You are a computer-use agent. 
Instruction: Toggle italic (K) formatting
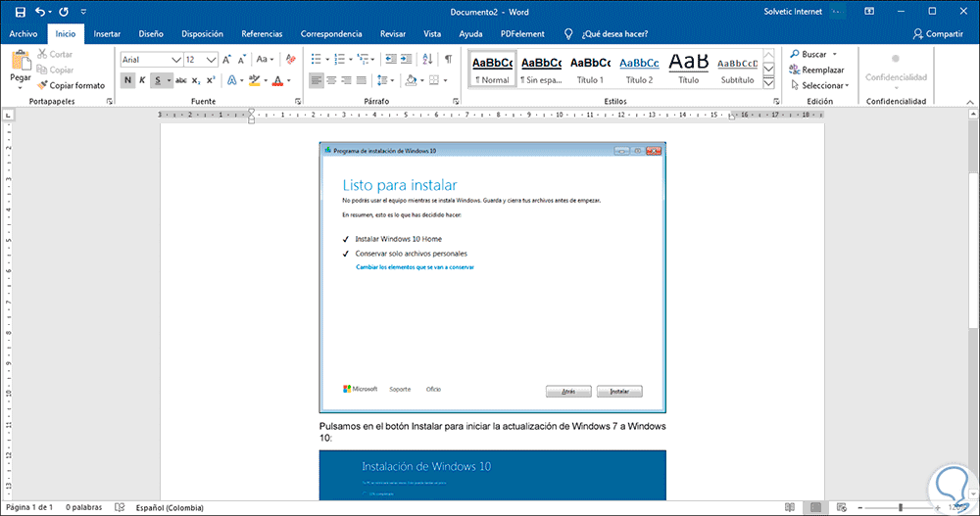point(142,80)
